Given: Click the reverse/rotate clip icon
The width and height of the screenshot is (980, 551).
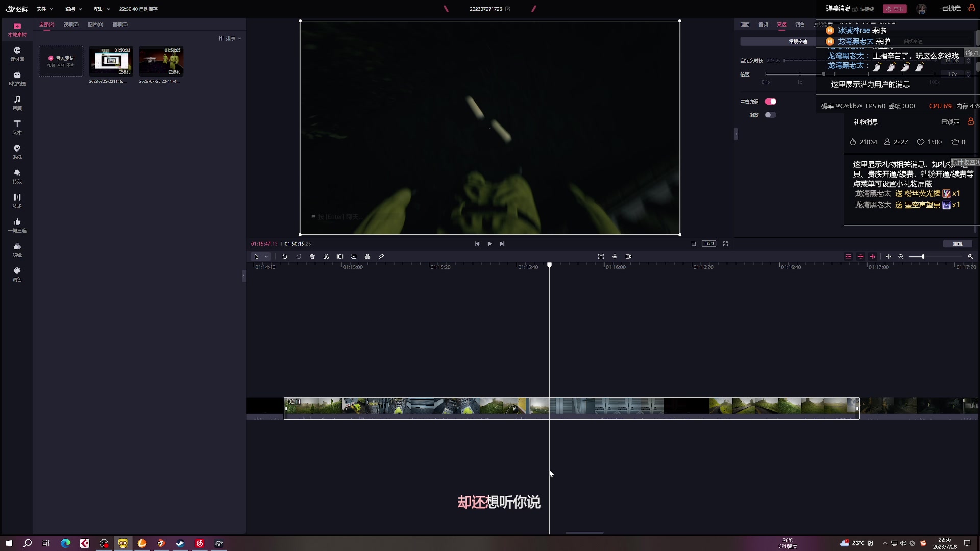Looking at the screenshot, I should point(354,257).
